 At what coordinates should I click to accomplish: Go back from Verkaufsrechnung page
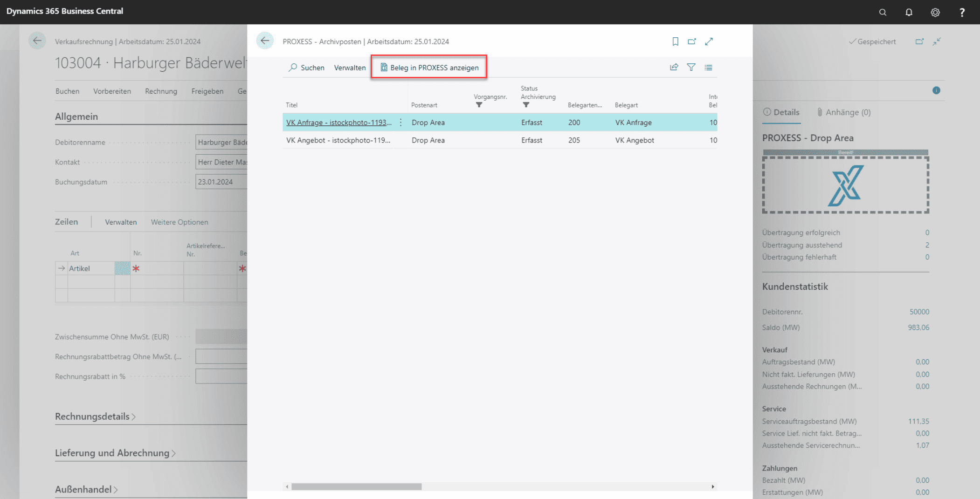pyautogui.click(x=37, y=41)
